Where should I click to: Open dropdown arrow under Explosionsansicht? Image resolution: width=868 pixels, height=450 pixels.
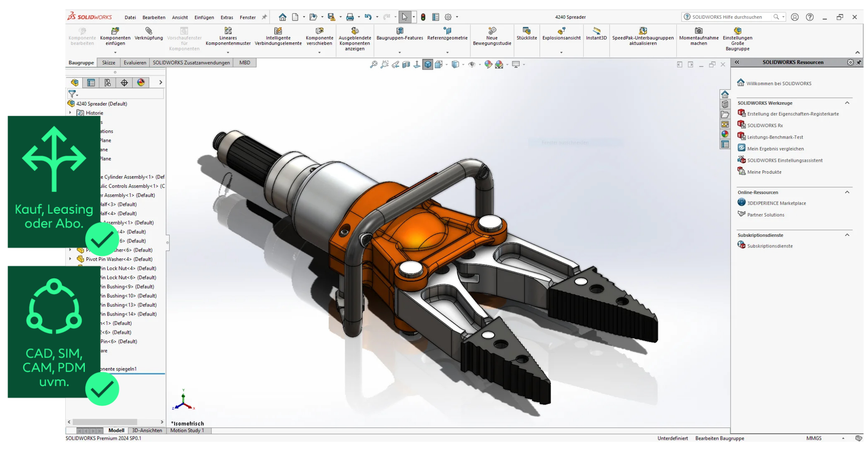[x=562, y=53]
